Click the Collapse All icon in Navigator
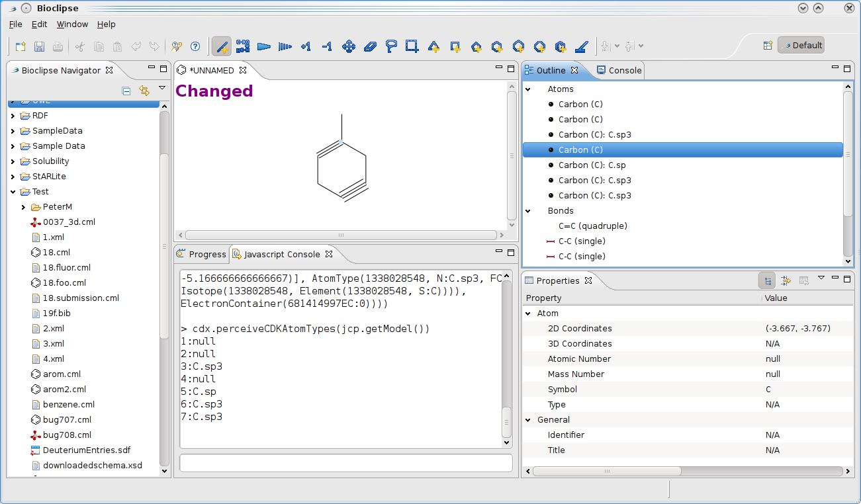Screen dimensions: 861x504 [126, 91]
